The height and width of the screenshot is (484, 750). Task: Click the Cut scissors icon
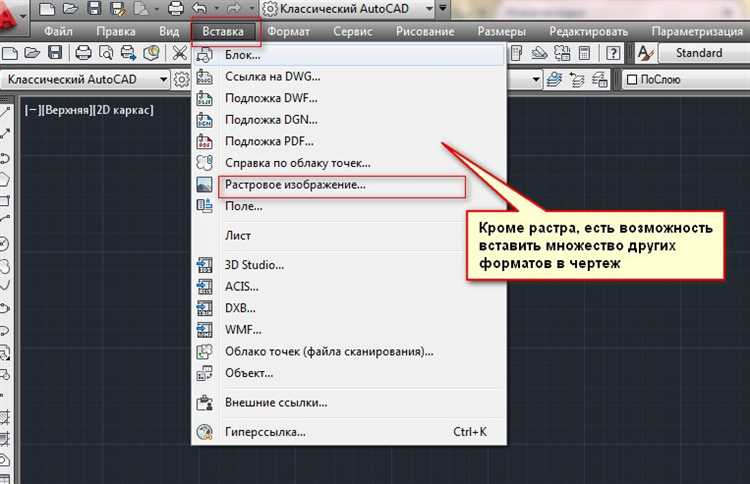(180, 53)
